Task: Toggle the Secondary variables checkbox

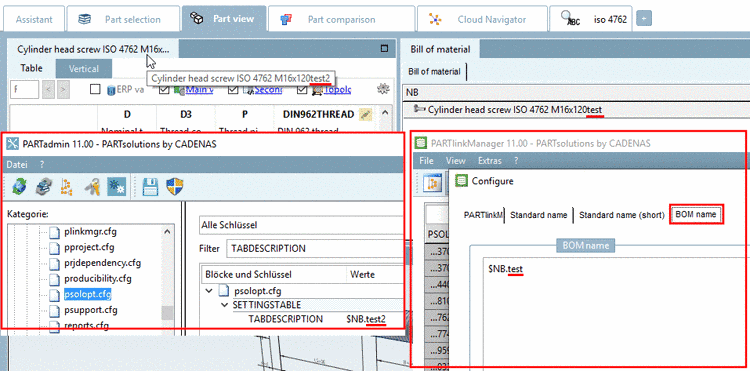Action: [x=232, y=89]
